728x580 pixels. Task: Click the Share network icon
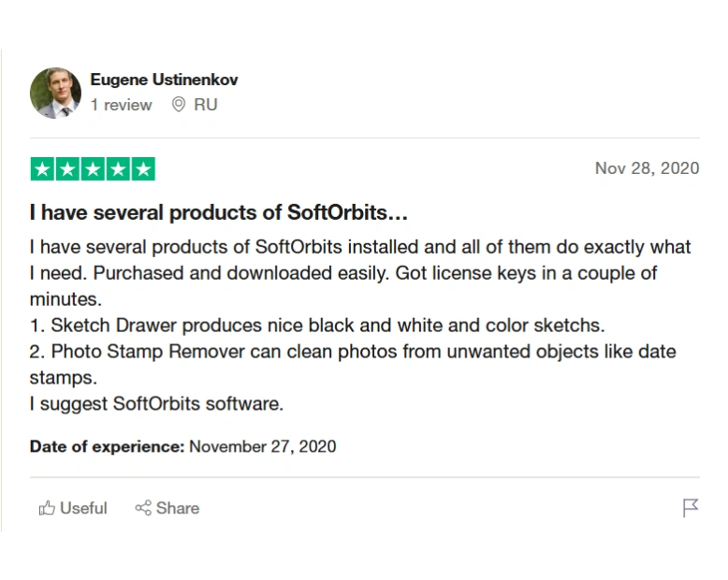click(143, 508)
